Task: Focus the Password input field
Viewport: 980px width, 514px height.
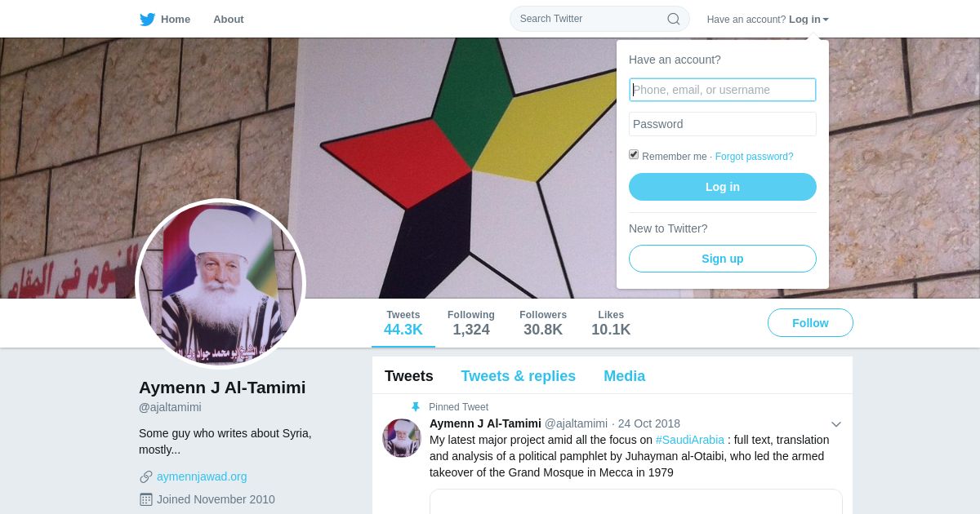Action: 723,124
